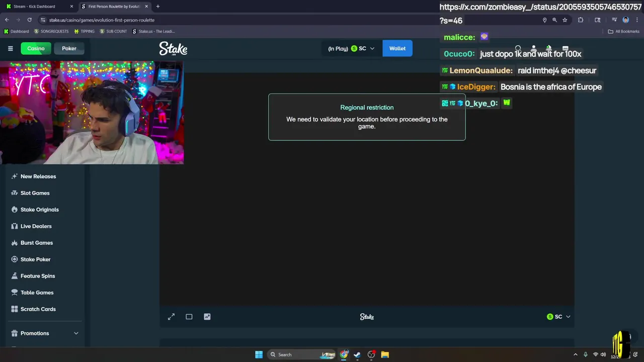Open the Chrome profile avatar
Image resolution: width=644 pixels, height=362 pixels.
(x=626, y=20)
